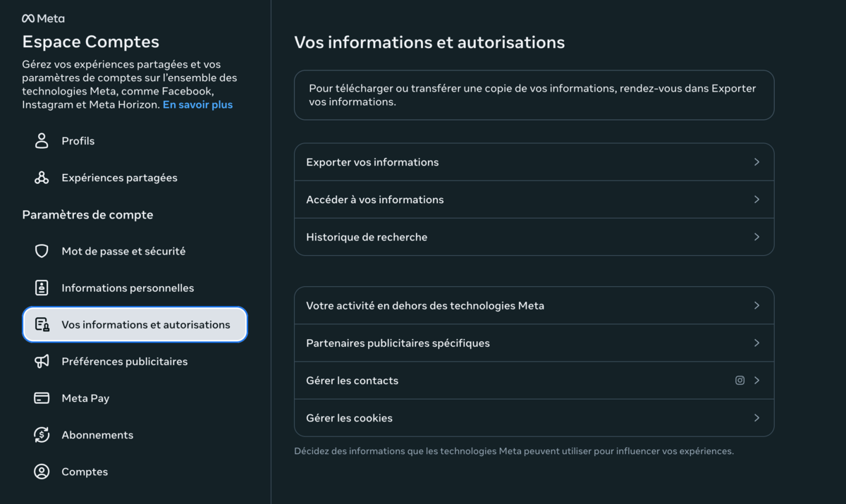Click the Expériences partagées people icon

pos(41,177)
